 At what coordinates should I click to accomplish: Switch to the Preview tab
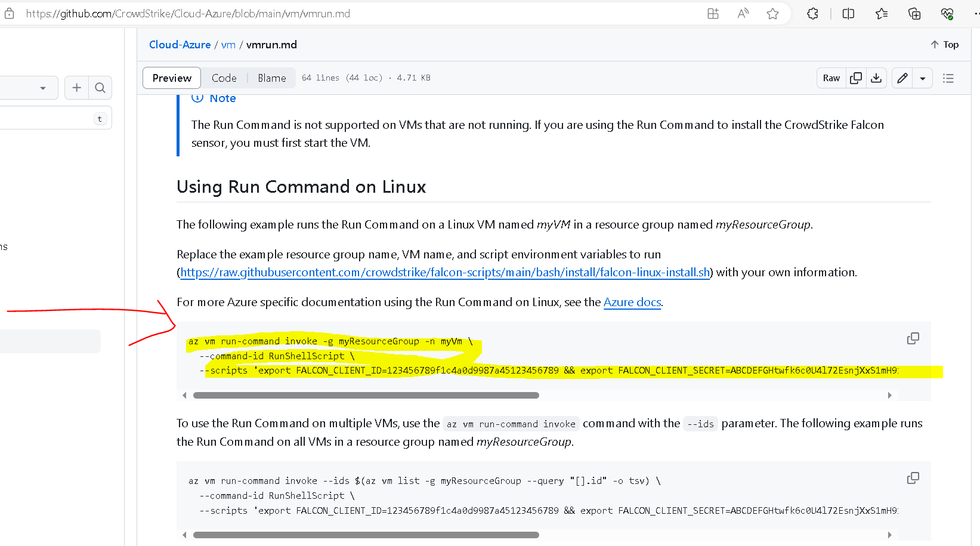coord(172,78)
